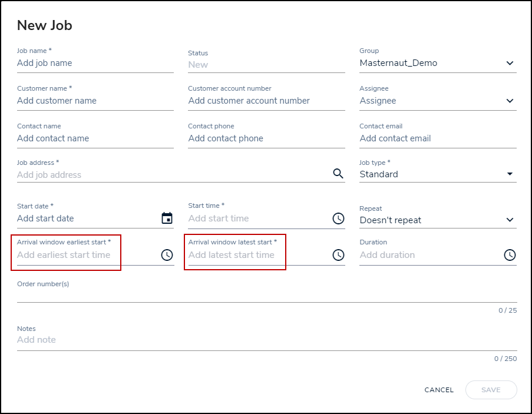Click the job address search magnifier icon
This screenshot has width=532, height=414.
338,174
